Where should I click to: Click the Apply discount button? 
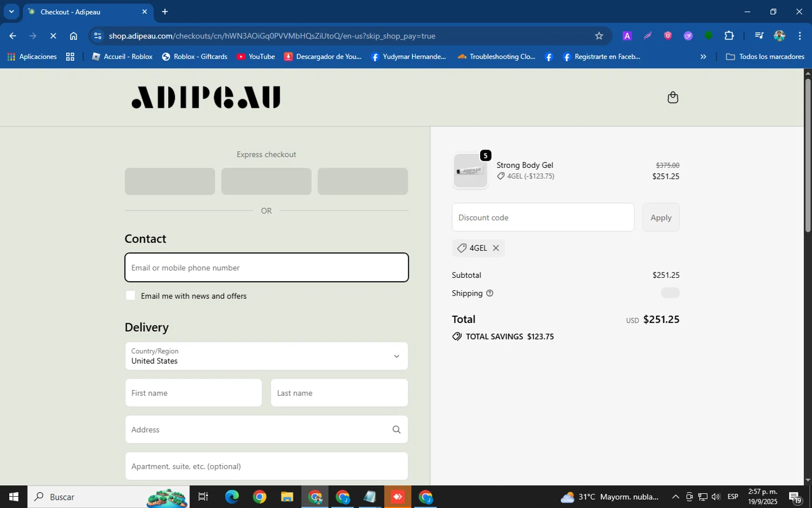(x=661, y=217)
